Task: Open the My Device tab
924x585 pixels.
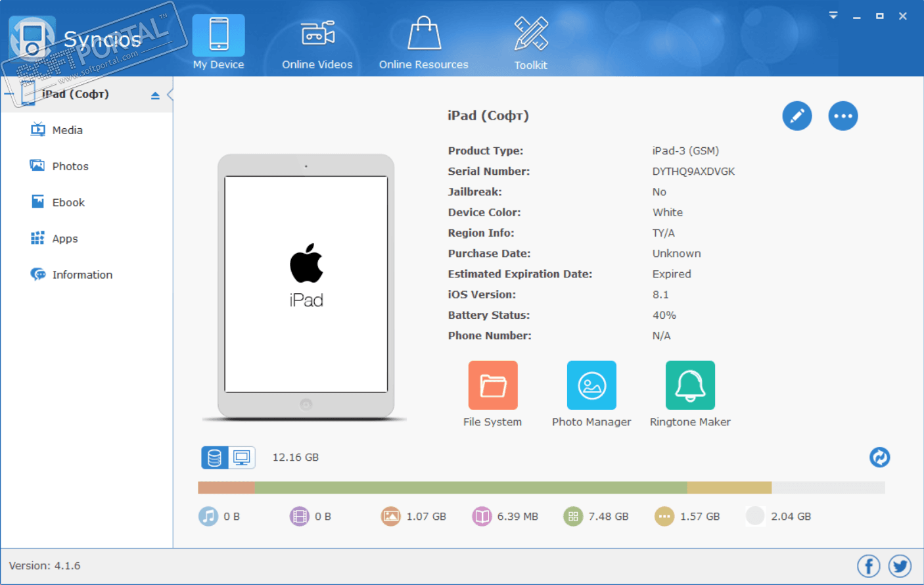Action: point(219,43)
